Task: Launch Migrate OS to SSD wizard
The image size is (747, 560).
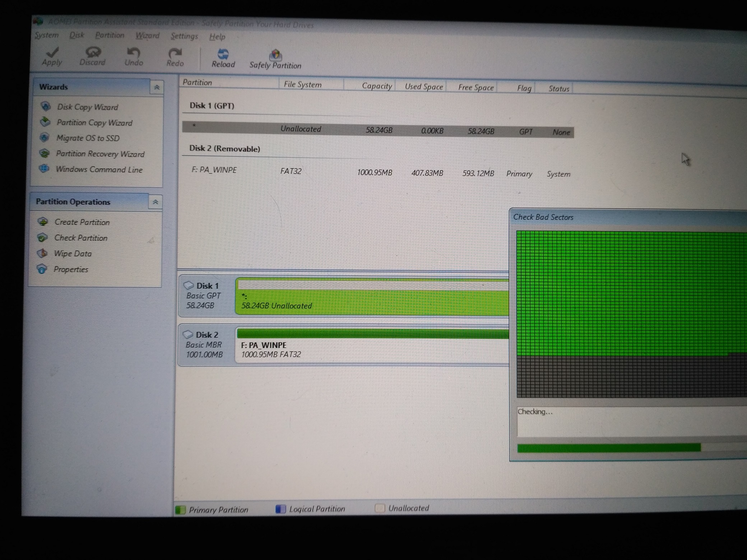Action: tap(88, 138)
